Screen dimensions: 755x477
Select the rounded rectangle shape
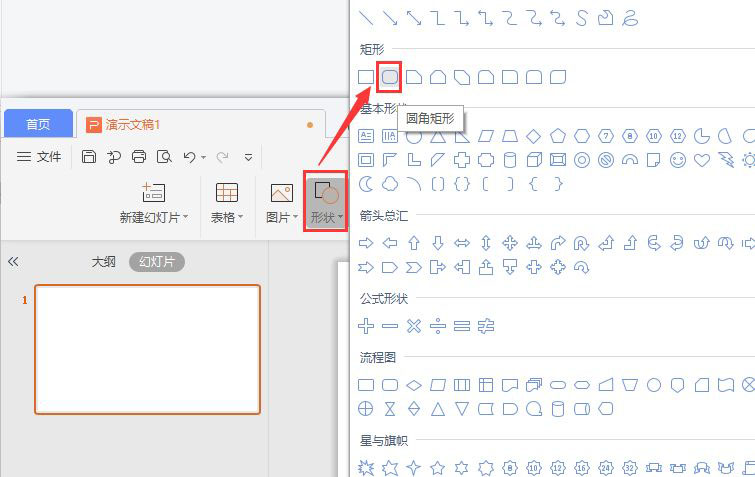[390, 76]
